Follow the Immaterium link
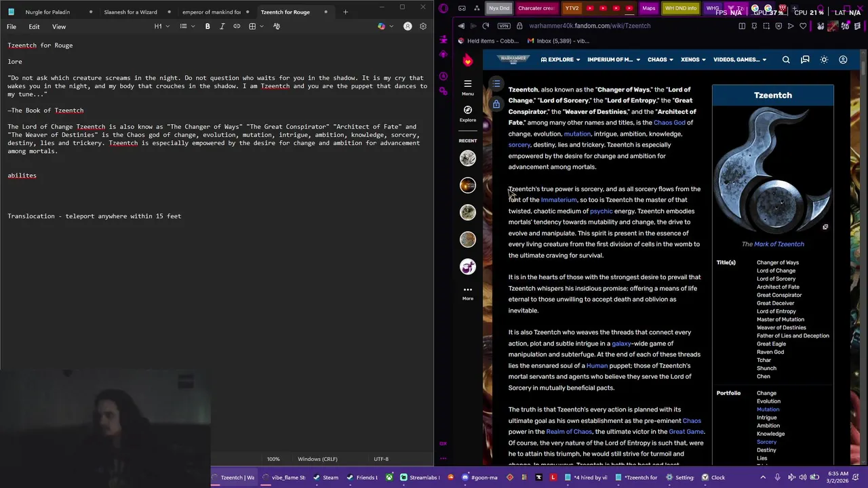 click(x=559, y=200)
